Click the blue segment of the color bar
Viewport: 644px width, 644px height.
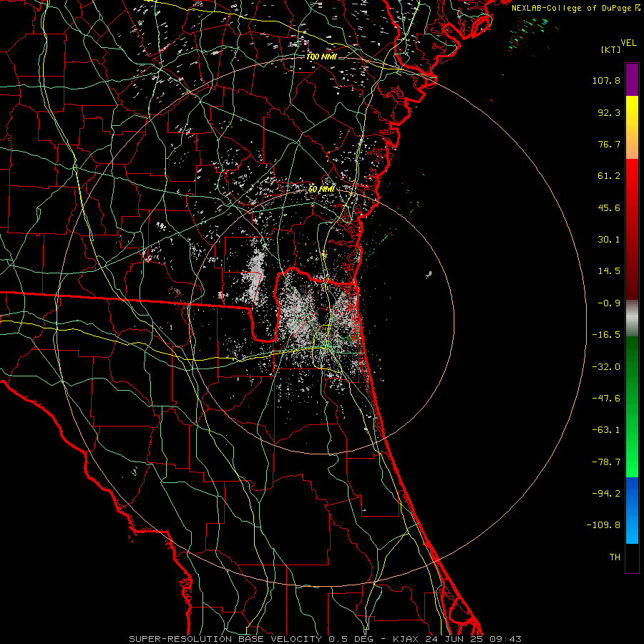[632, 510]
